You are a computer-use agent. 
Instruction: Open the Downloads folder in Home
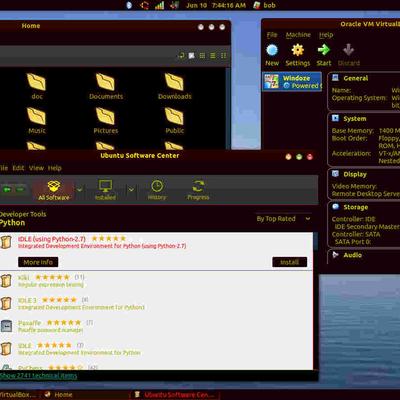[175, 87]
